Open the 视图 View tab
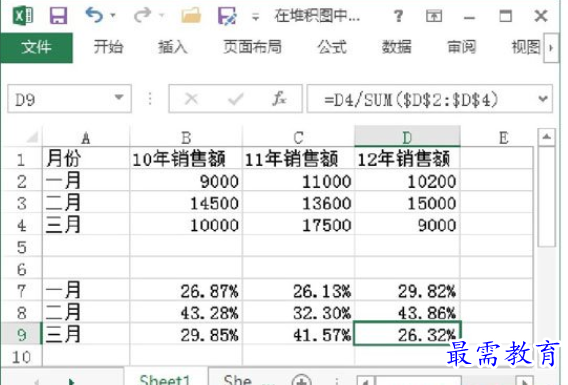 [525, 47]
